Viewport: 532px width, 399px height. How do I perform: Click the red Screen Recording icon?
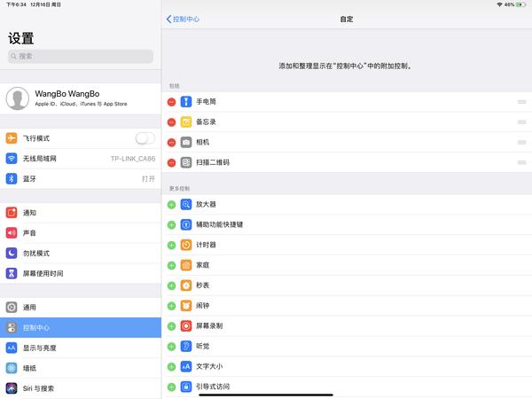tap(186, 326)
